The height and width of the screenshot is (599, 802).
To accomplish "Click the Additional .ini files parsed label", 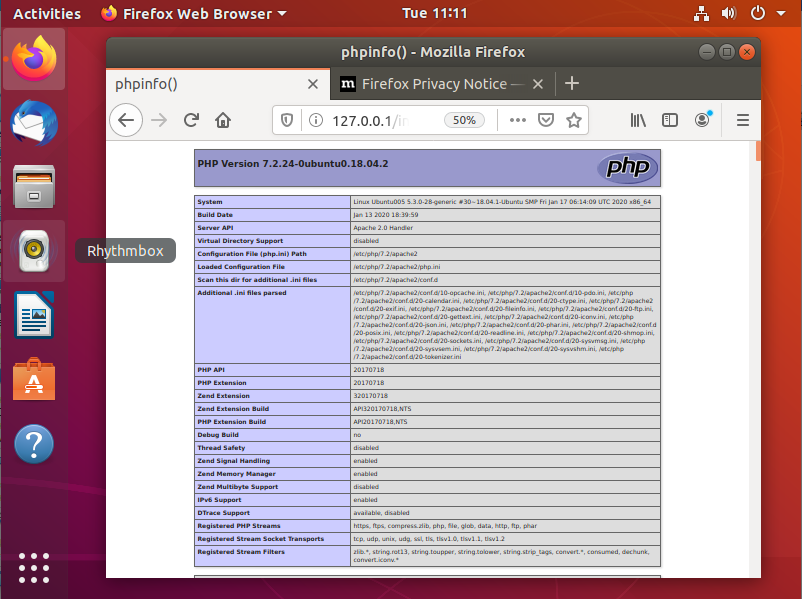I will pos(242,293).
